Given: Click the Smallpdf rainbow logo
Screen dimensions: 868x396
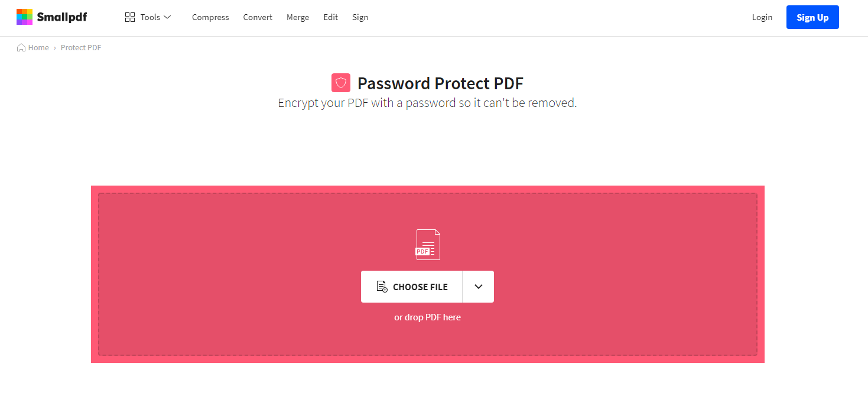Looking at the screenshot, I should (24, 17).
